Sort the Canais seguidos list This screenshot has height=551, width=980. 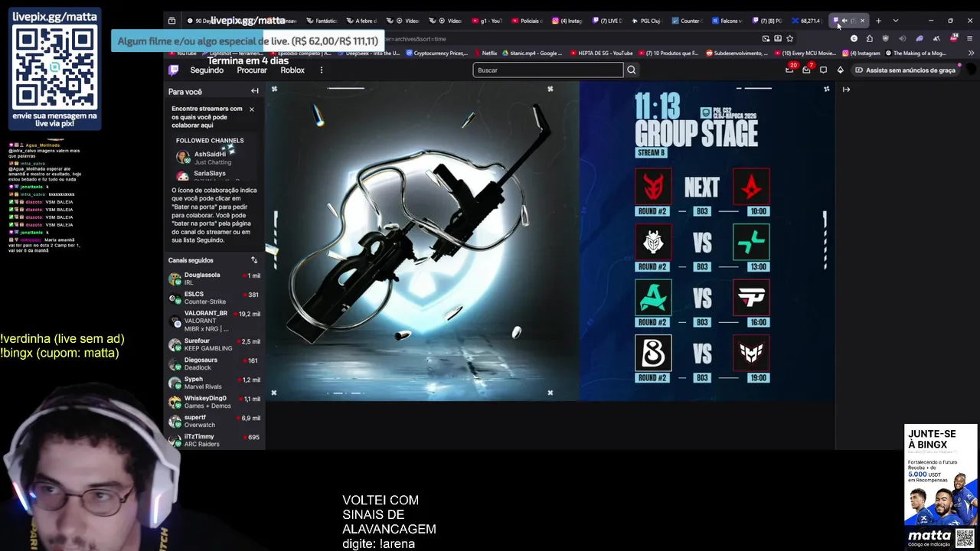click(254, 260)
